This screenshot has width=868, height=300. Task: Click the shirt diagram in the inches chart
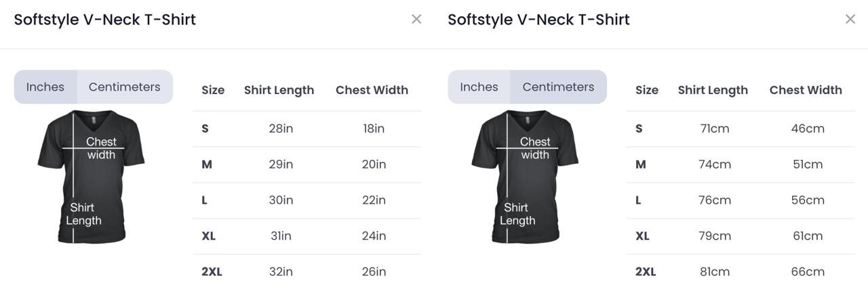point(91,176)
